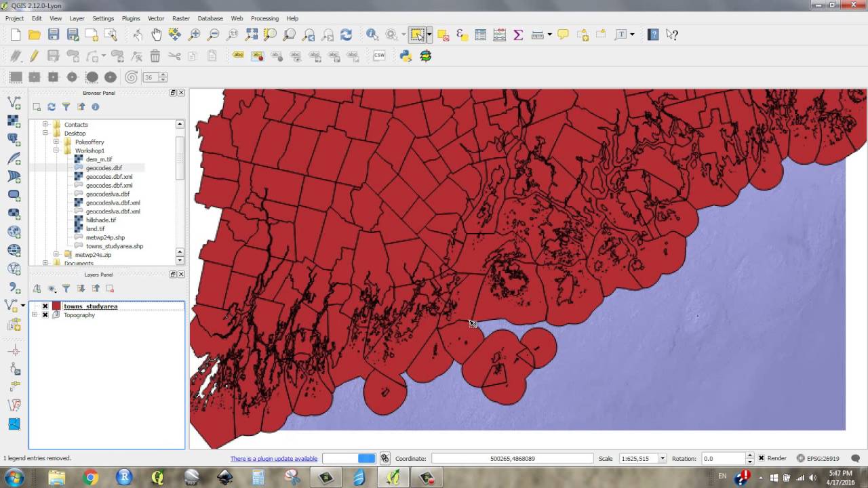Refresh the map canvas
The width and height of the screenshot is (868, 488).
pyautogui.click(x=347, y=35)
